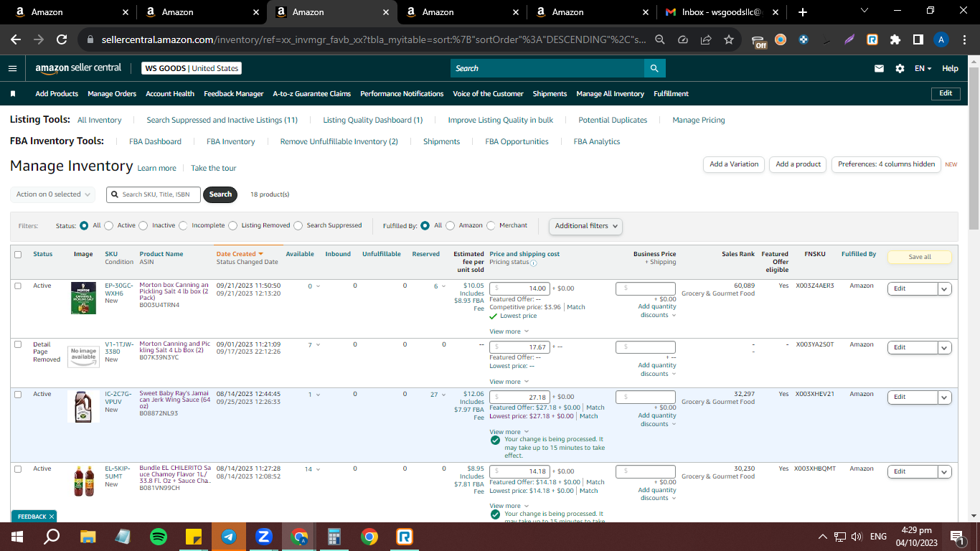Screen dimensions: 980x551
Task: Expand View more under Morton box pricing
Action: click(x=509, y=331)
